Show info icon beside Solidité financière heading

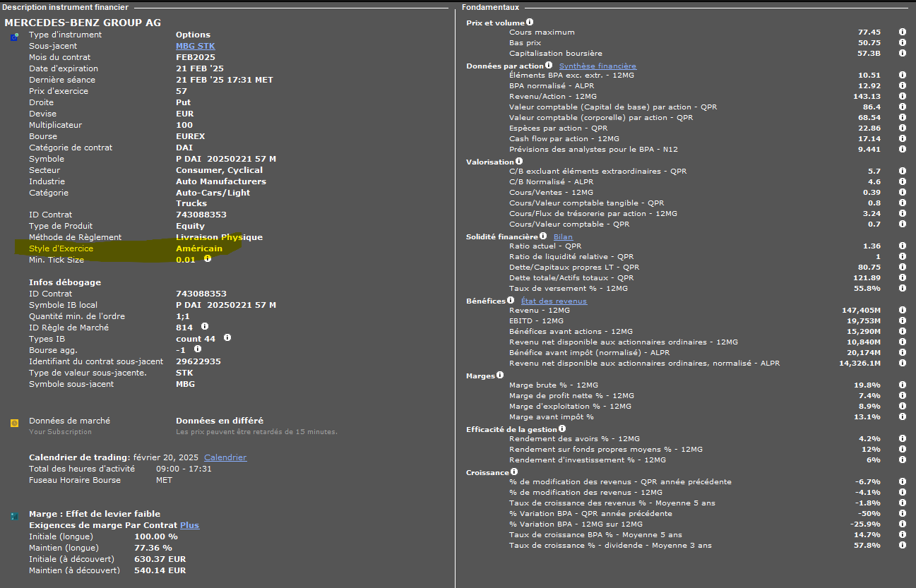tap(543, 236)
